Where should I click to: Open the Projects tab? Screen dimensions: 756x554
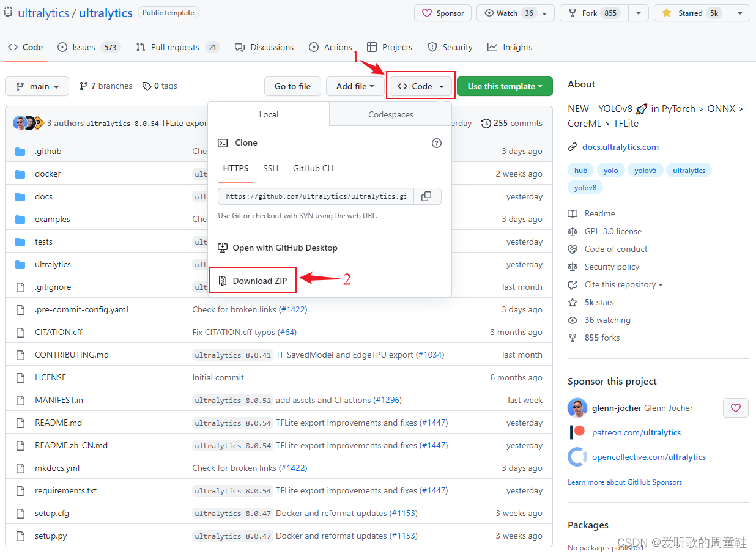tap(390, 47)
